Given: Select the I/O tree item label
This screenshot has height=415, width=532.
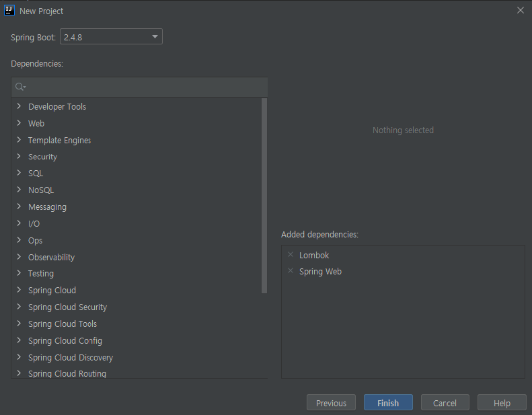Looking at the screenshot, I should click(34, 223).
